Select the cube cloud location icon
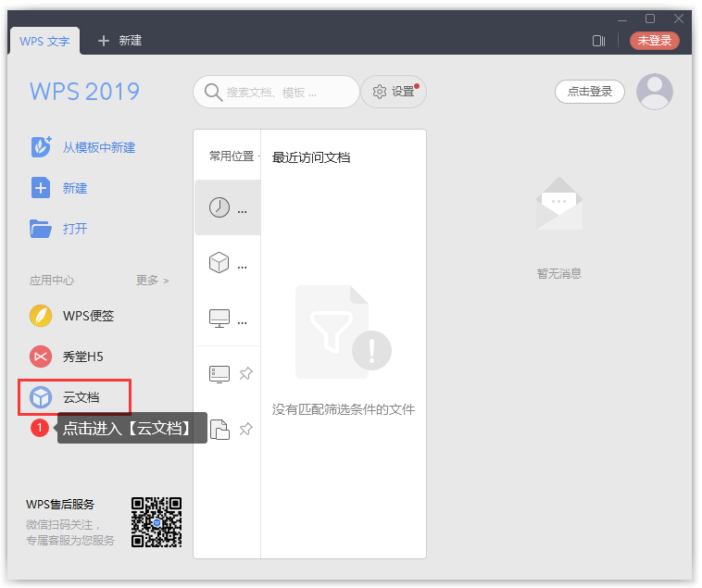This screenshot has height=588, width=702. pyautogui.click(x=219, y=263)
